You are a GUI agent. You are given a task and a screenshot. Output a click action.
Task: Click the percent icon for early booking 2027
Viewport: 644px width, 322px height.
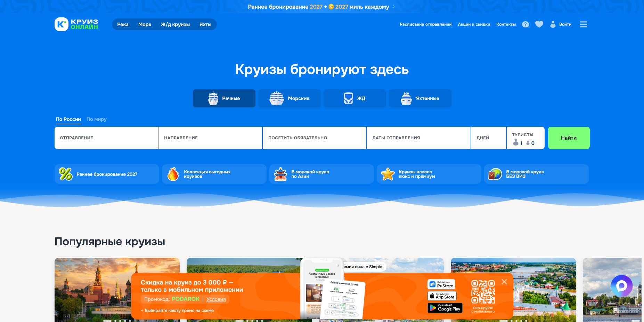[x=66, y=174]
